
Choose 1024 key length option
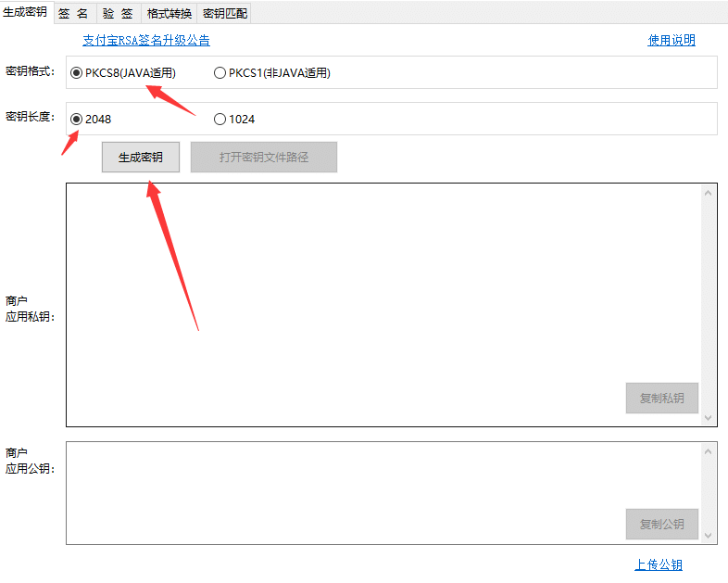[220, 119]
